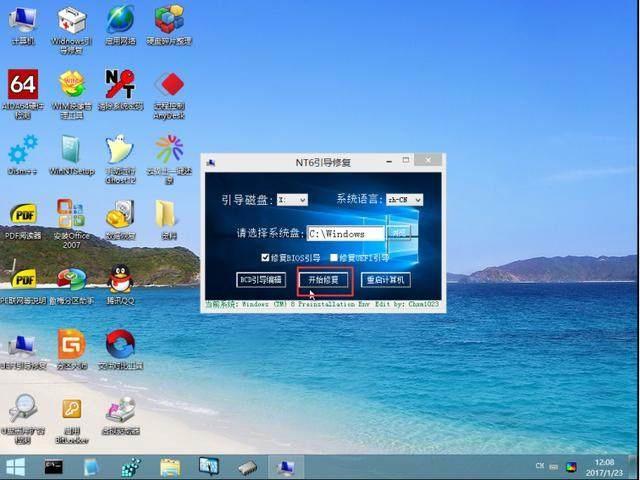Click the browse button beside C:\Windows

[x=399, y=233]
